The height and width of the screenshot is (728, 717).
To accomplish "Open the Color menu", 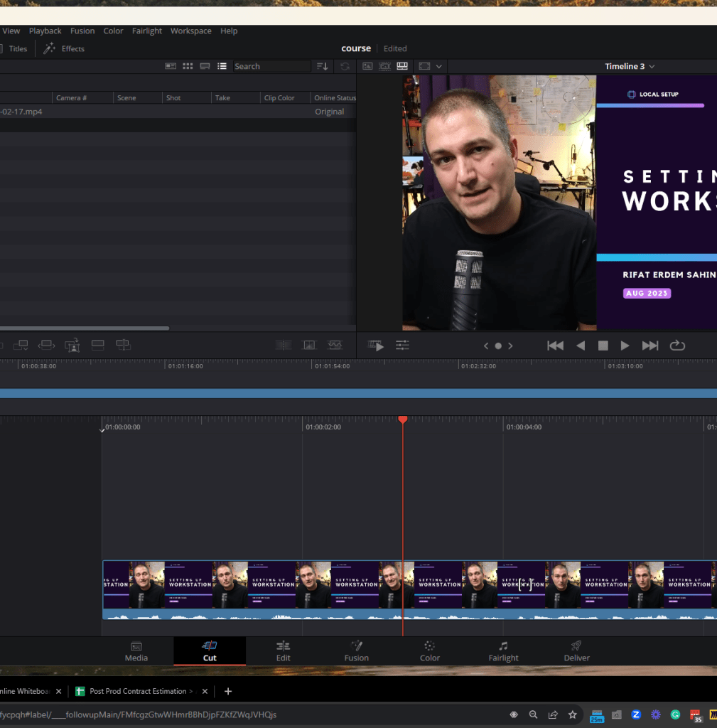I will click(x=113, y=31).
